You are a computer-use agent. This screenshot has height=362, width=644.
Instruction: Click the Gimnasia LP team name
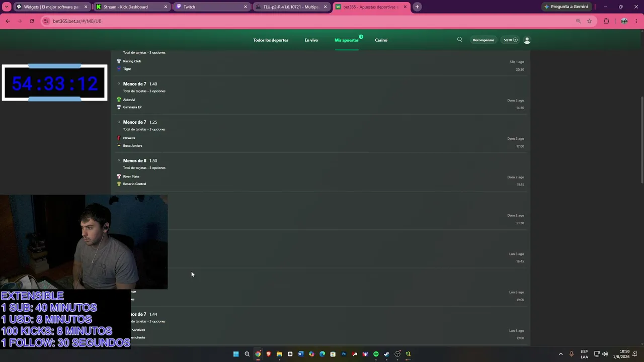point(132,107)
